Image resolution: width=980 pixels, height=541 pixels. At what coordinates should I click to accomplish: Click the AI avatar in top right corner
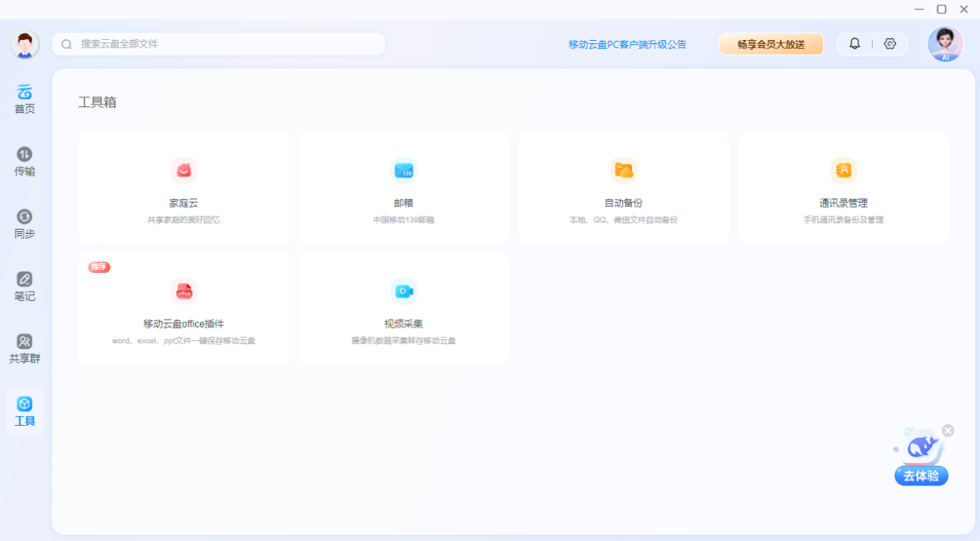944,44
